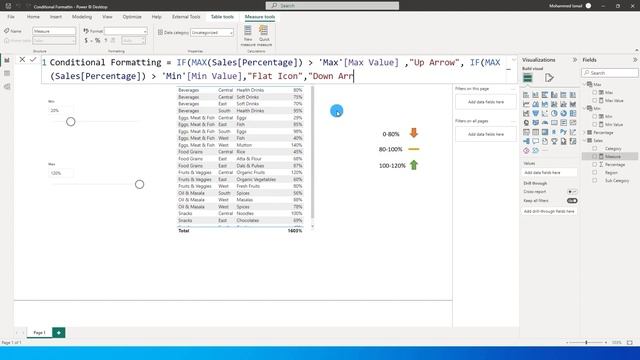The height and width of the screenshot is (360, 640).
Task: Click Add data fields here for page filters
Action: 486,102
